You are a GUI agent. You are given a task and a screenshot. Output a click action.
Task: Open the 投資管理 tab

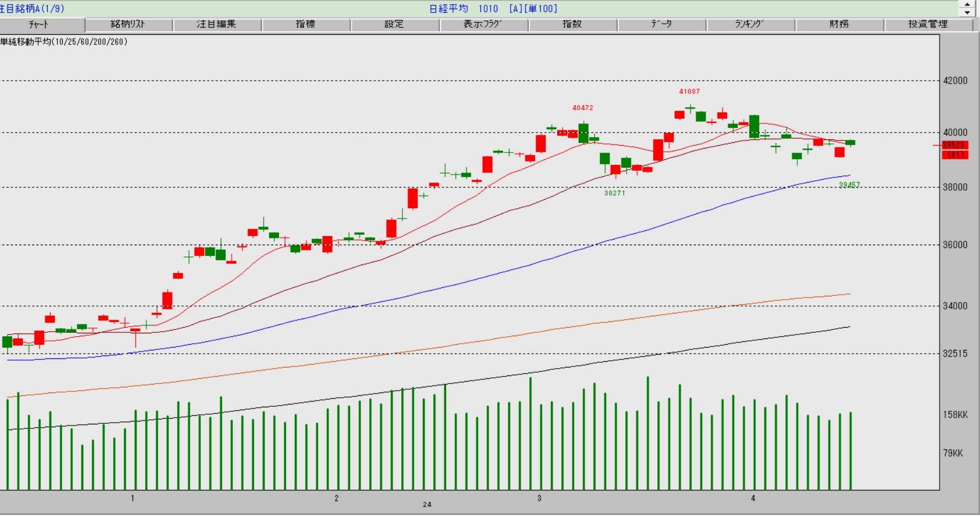[928, 24]
